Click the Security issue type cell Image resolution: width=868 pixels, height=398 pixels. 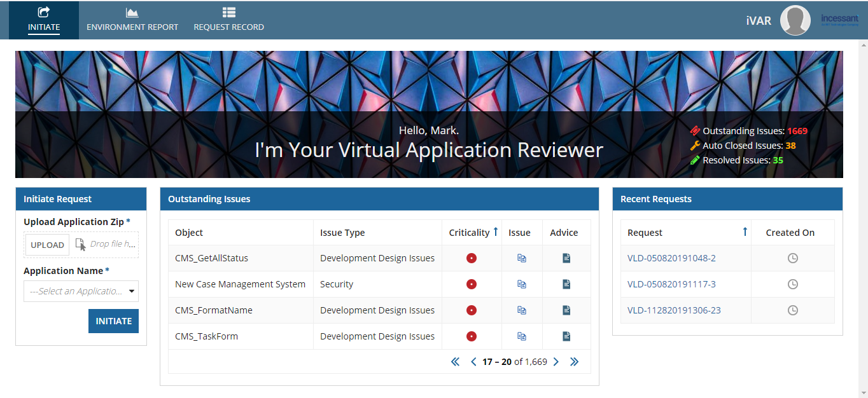[x=378, y=284]
